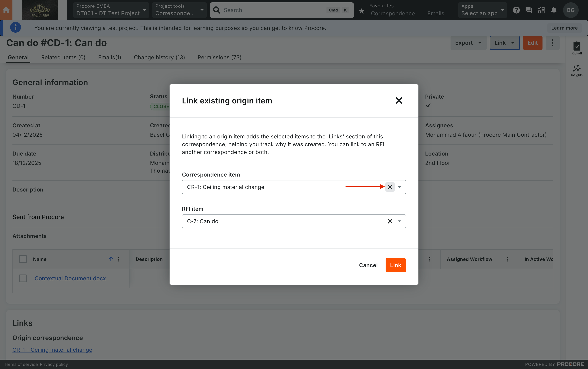Clear the CR-1 Ceiling material change selection
The width and height of the screenshot is (588, 369).
(x=390, y=187)
